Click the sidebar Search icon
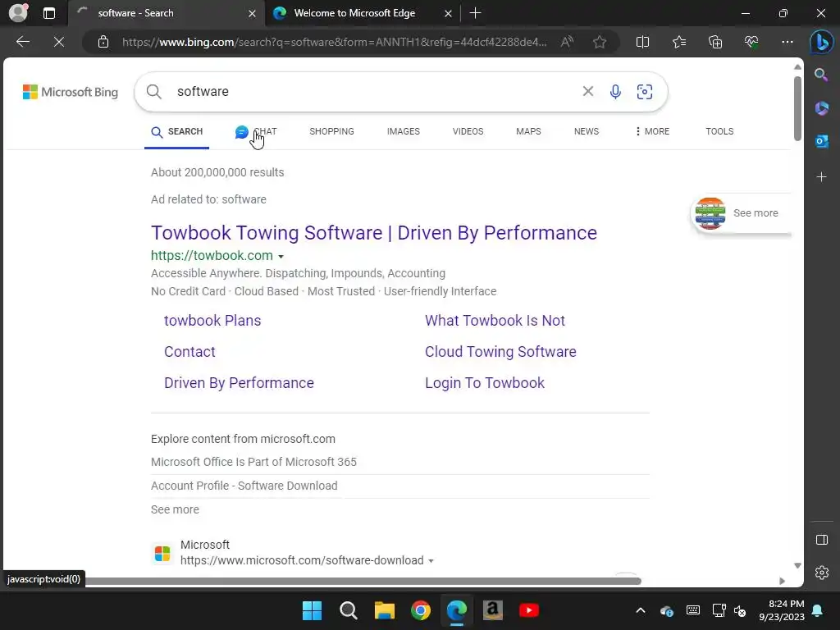This screenshot has width=840, height=630. pos(821,75)
